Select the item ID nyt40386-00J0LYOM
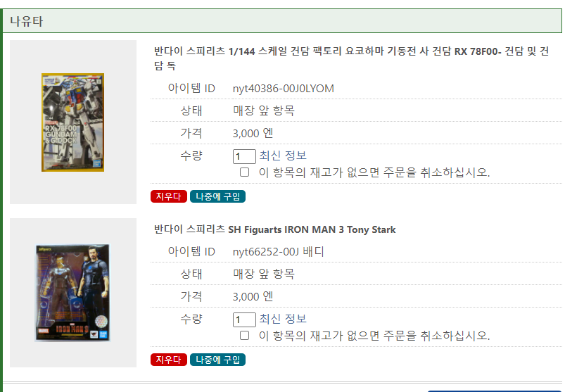 (x=284, y=88)
